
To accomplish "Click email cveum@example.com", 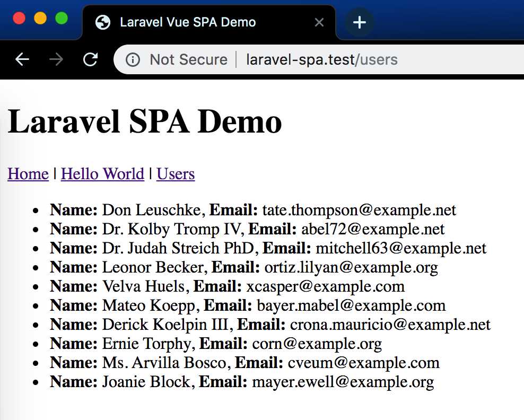I will [364, 363].
